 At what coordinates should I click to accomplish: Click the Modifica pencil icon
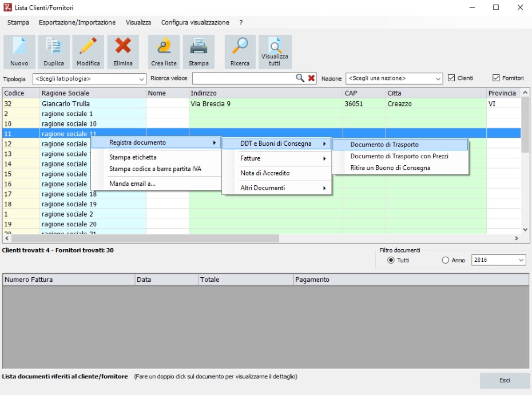[88, 52]
